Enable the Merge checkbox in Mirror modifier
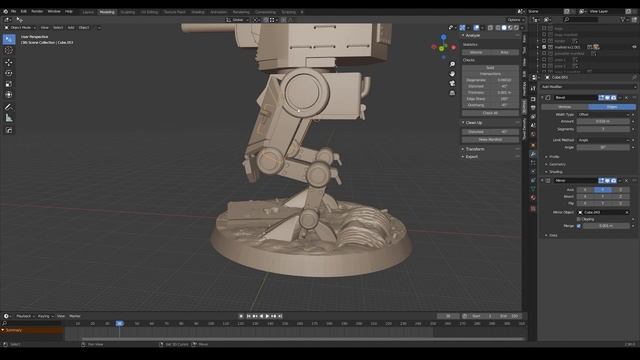The image size is (640, 360). (x=579, y=226)
